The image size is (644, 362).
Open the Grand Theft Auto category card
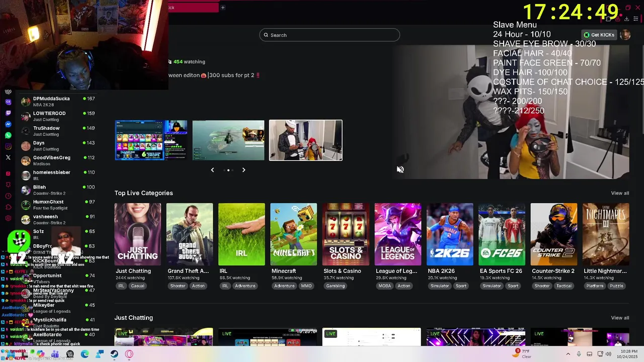click(190, 234)
